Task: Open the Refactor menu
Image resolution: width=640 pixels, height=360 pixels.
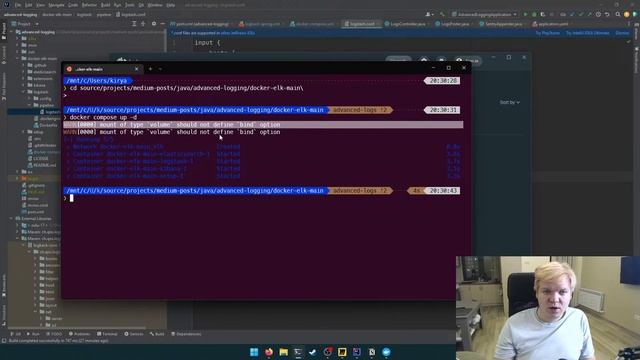Action: click(89, 5)
